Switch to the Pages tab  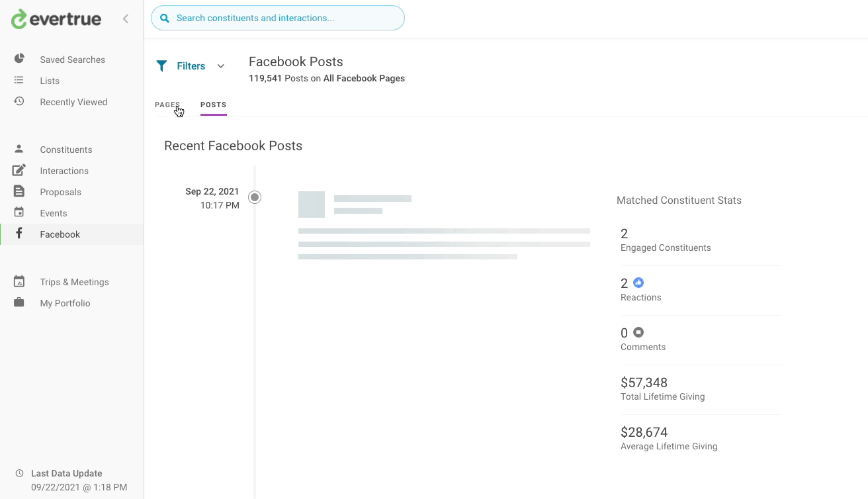pyautogui.click(x=167, y=105)
